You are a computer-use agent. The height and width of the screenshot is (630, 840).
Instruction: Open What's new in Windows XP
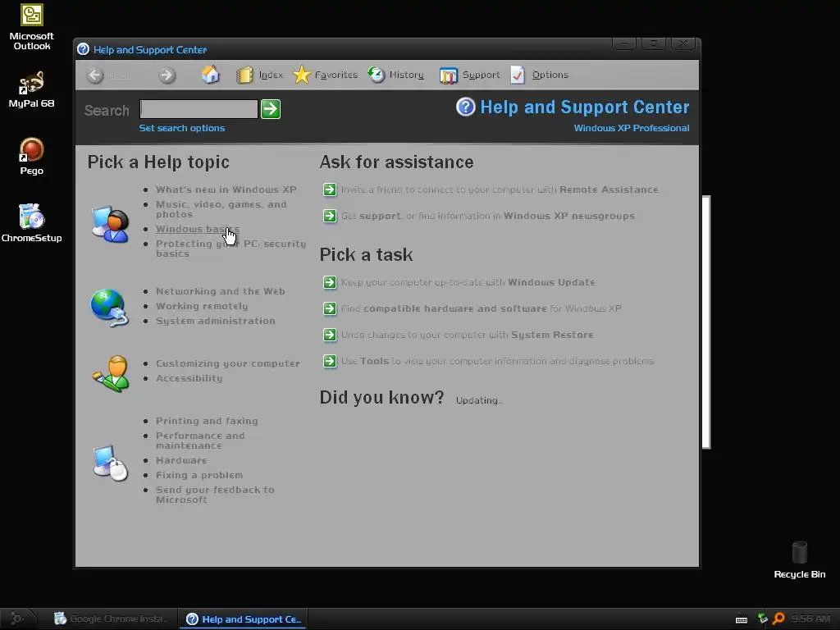226,189
